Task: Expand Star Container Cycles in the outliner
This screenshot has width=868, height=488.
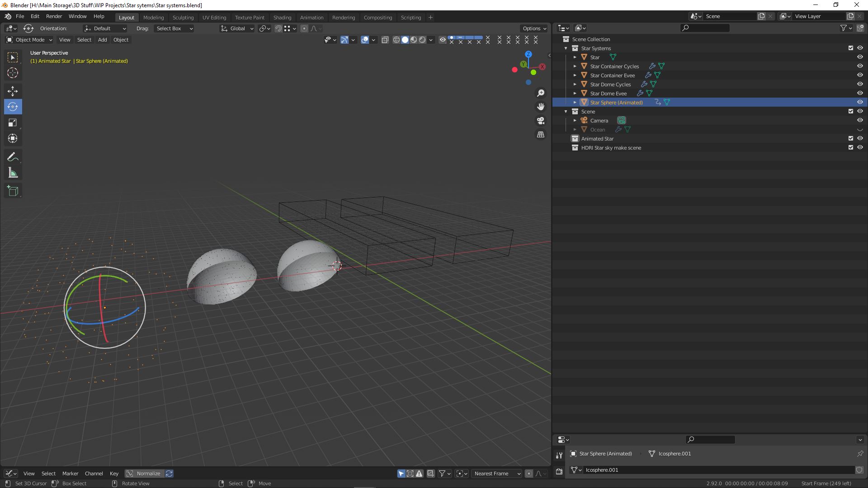Action: coord(575,66)
